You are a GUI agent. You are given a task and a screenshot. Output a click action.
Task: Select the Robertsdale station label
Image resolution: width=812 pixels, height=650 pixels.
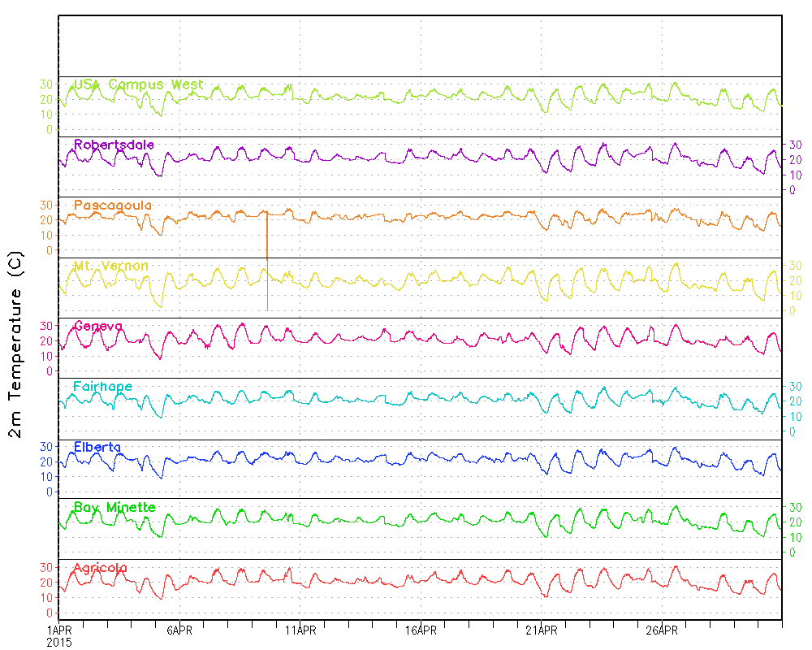point(114,145)
